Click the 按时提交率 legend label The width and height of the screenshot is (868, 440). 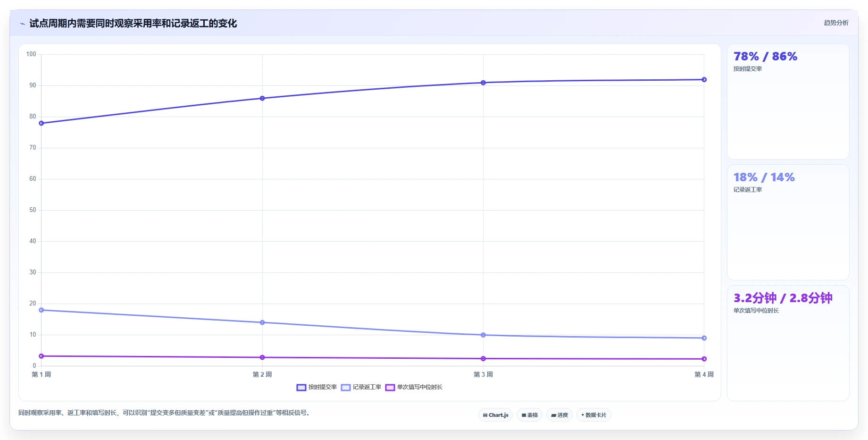click(323, 387)
